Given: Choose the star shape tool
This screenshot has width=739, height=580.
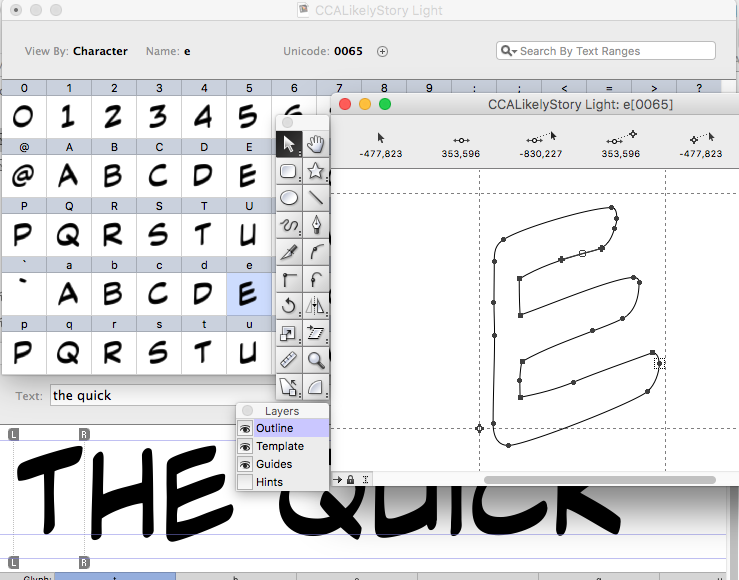Looking at the screenshot, I should pyautogui.click(x=316, y=171).
